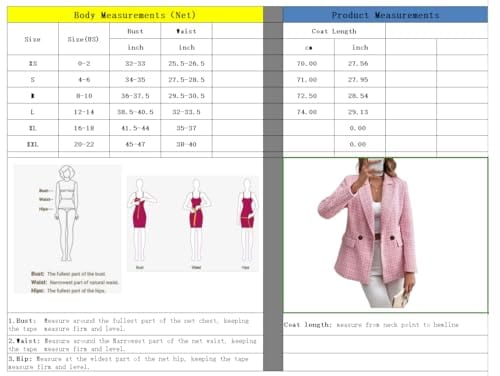Select bust value '36-37.5'
The image size is (500, 376).
[135, 96]
